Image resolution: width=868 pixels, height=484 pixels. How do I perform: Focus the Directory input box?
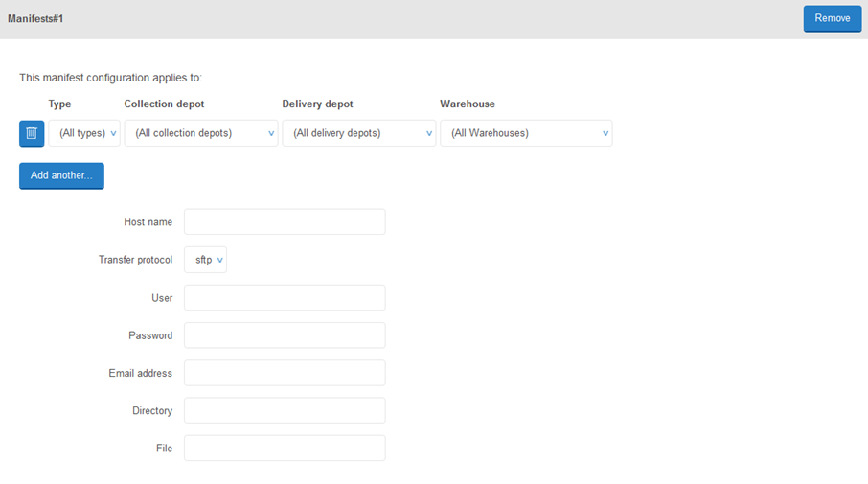(285, 410)
